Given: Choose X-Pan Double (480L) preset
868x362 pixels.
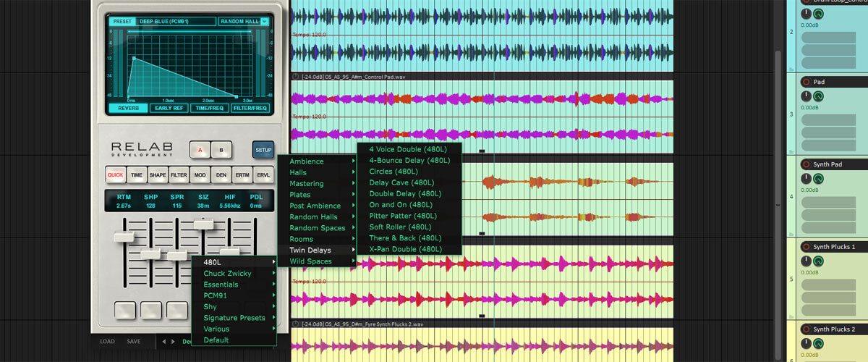Looking at the screenshot, I should point(409,249).
